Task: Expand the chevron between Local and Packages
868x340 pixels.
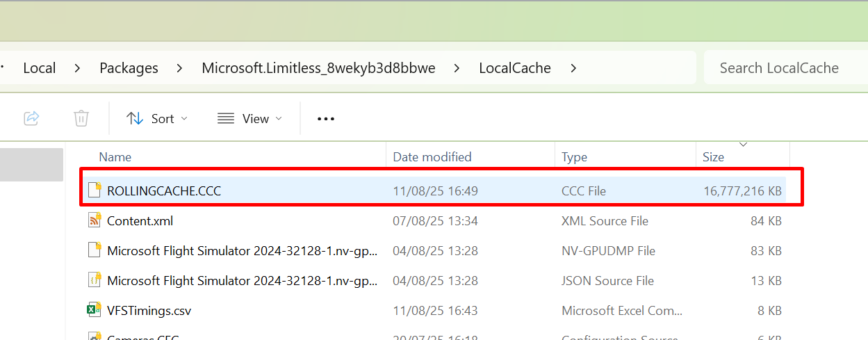Action: point(77,68)
